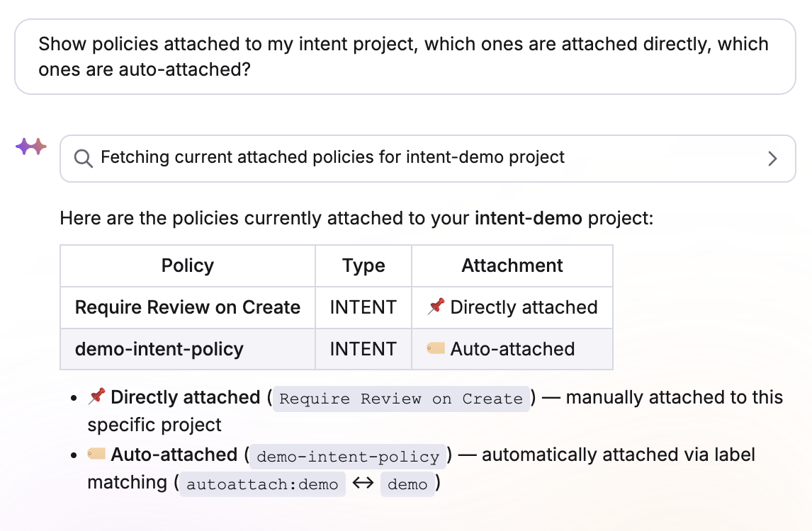Click INTENT type in Require Review row
The image size is (812, 531).
(363, 307)
